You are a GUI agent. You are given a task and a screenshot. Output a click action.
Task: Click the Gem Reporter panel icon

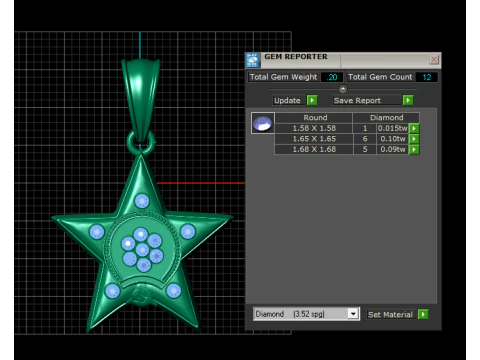[x=252, y=60]
